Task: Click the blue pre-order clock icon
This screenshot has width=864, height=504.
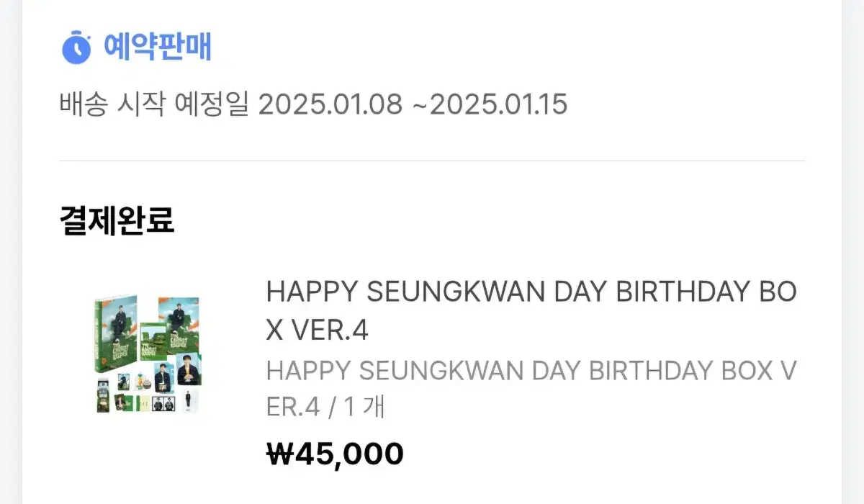Action: click(x=76, y=48)
